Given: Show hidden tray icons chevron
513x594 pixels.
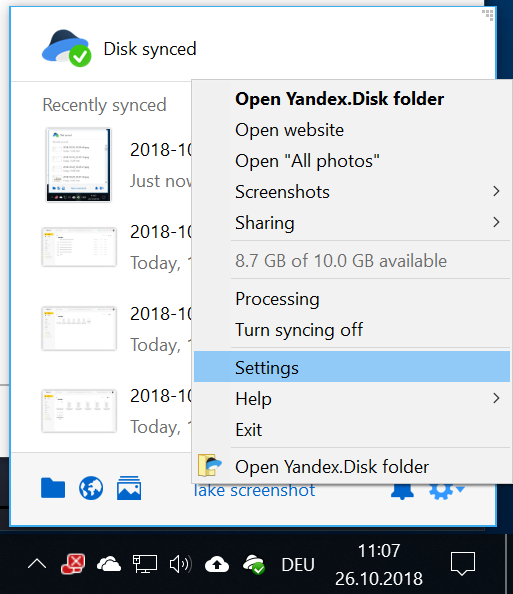Looking at the screenshot, I should 37,564.
